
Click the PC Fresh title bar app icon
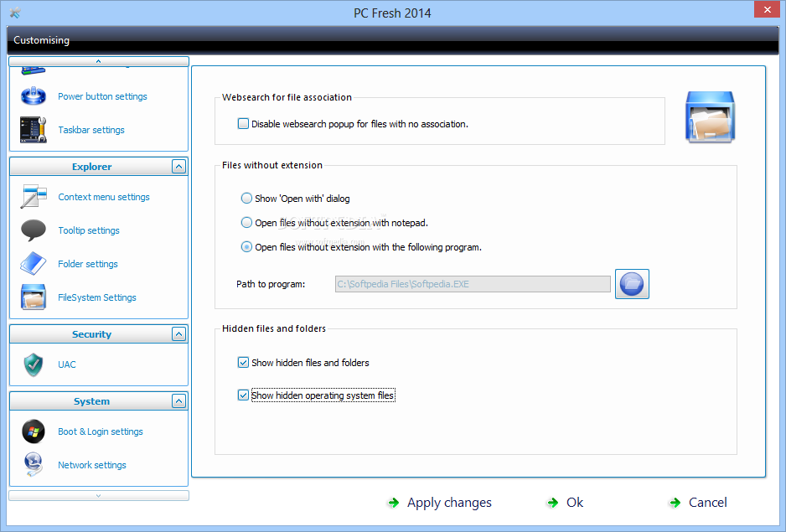15,13
